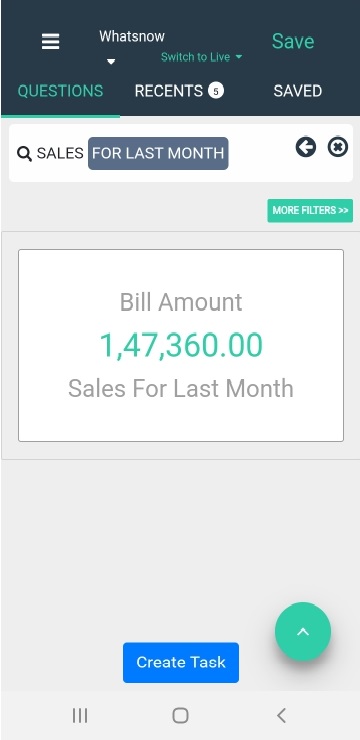Screen dimensions: 360x740
Task: Click the Save link in header
Action: tap(293, 41)
